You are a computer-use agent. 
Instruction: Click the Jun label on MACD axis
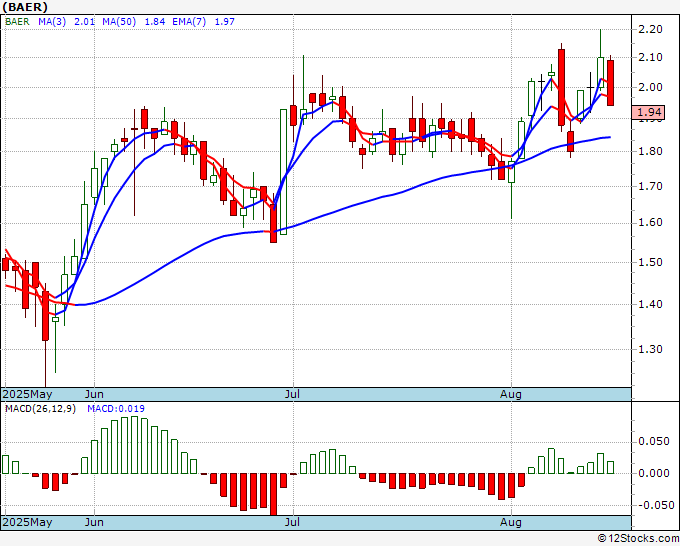94,522
